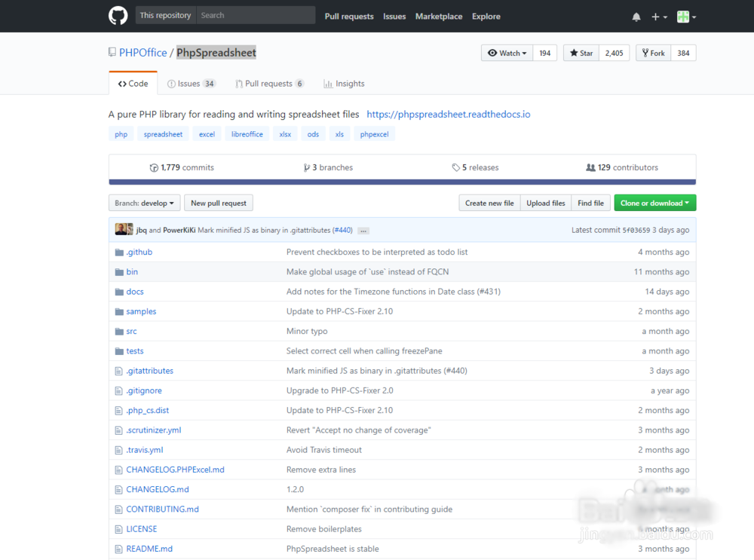
Task: Expand the Clone or download menu
Action: click(x=654, y=203)
